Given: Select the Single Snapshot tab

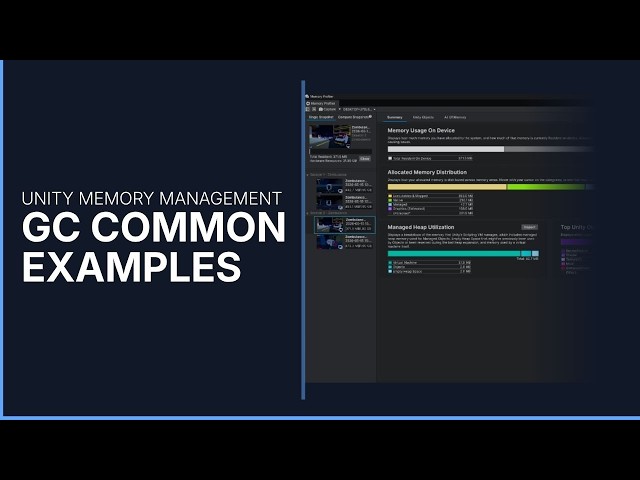Looking at the screenshot, I should click(x=321, y=117).
